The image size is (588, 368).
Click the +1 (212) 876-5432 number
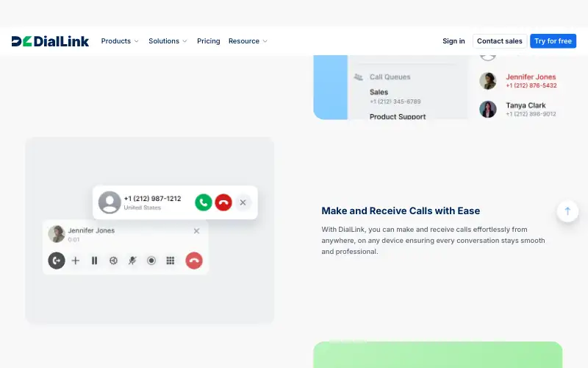531,85
